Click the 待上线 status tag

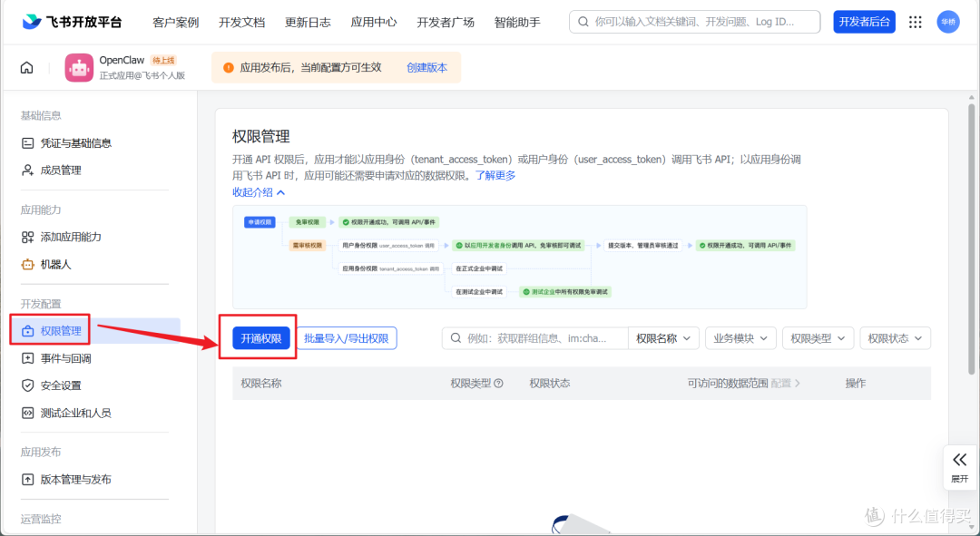pyautogui.click(x=163, y=60)
